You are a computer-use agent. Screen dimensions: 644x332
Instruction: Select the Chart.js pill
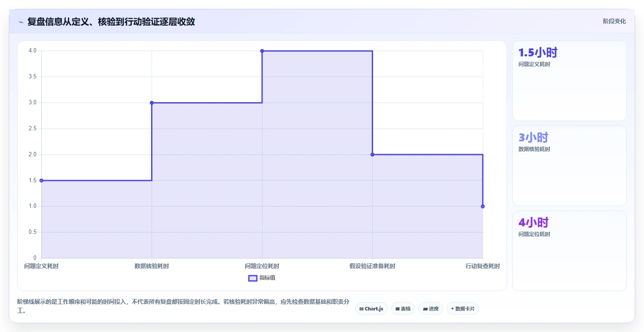coord(371,309)
